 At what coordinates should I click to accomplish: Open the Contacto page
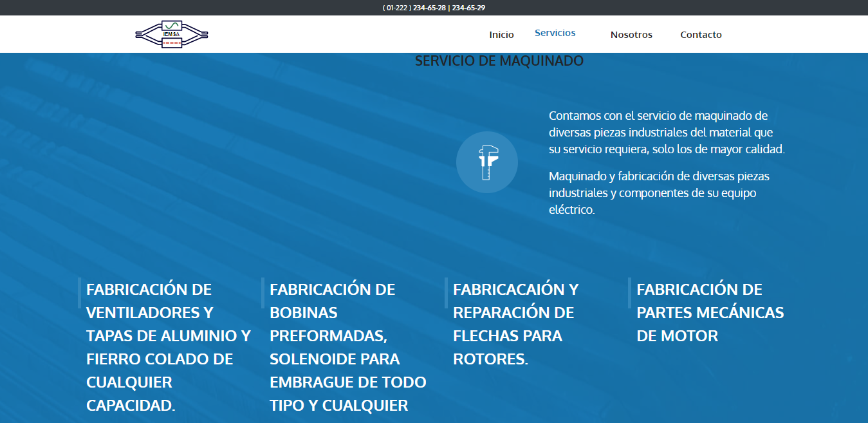[701, 35]
